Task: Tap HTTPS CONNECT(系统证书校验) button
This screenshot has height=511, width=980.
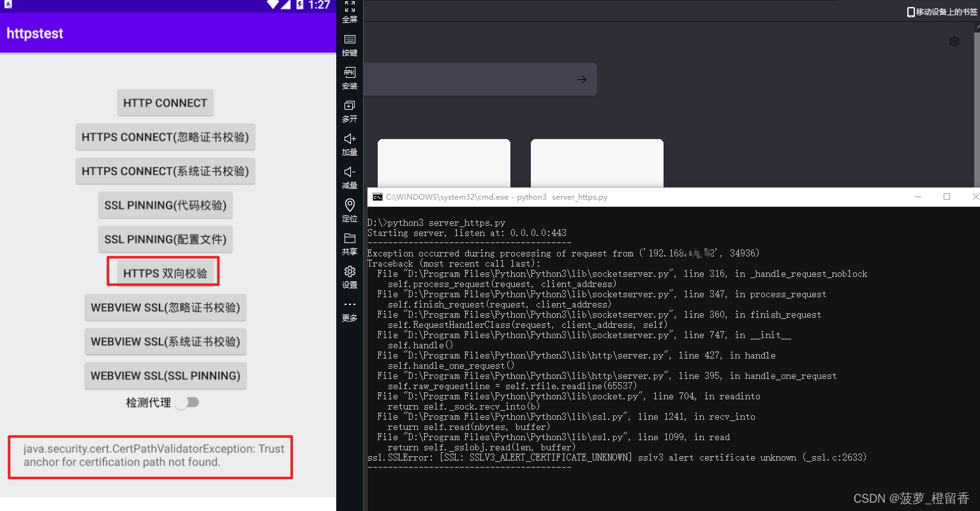Action: pyautogui.click(x=165, y=171)
